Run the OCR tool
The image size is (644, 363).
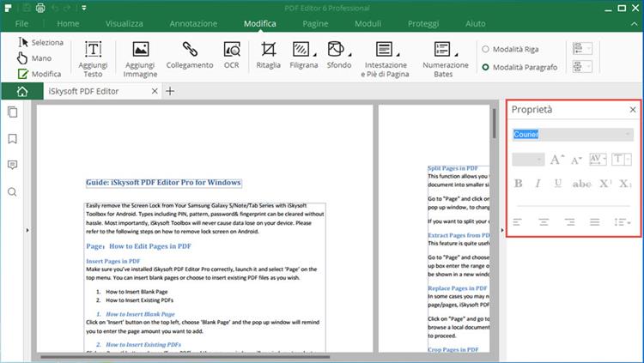(x=232, y=55)
